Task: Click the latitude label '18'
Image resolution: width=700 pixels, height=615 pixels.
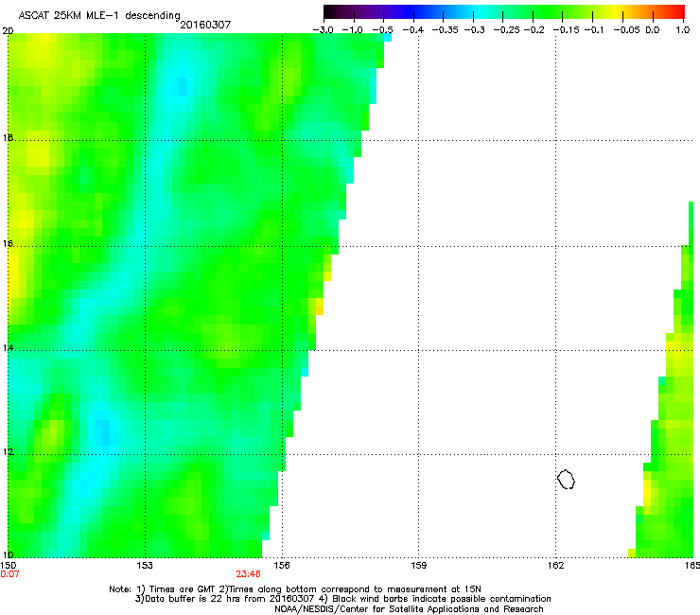Action: pos(8,137)
